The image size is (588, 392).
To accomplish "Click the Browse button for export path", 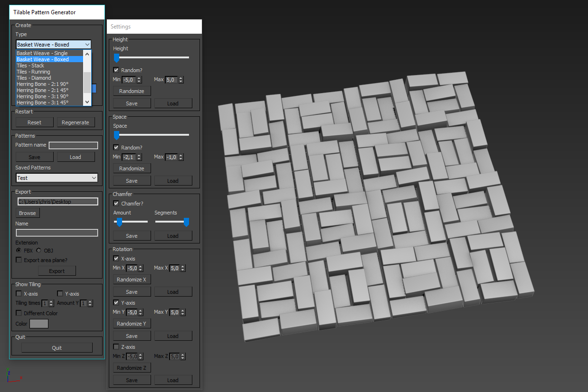I will (x=28, y=213).
